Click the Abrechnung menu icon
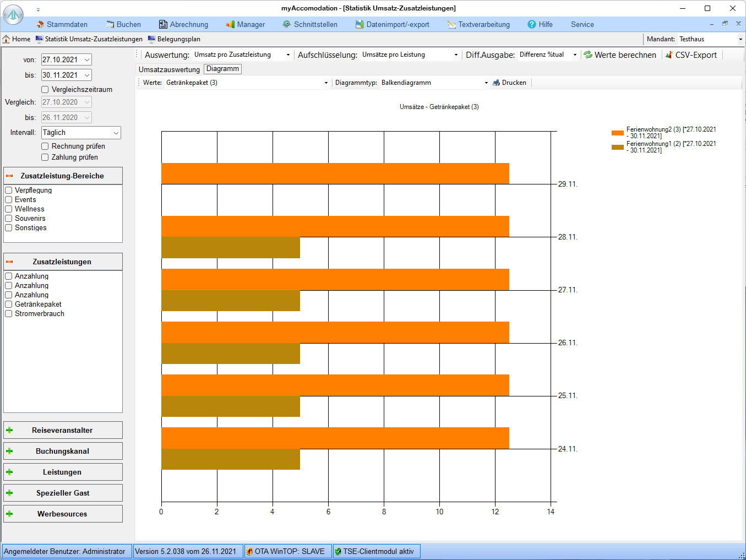Viewport: 746px width, 560px height. (x=163, y=25)
